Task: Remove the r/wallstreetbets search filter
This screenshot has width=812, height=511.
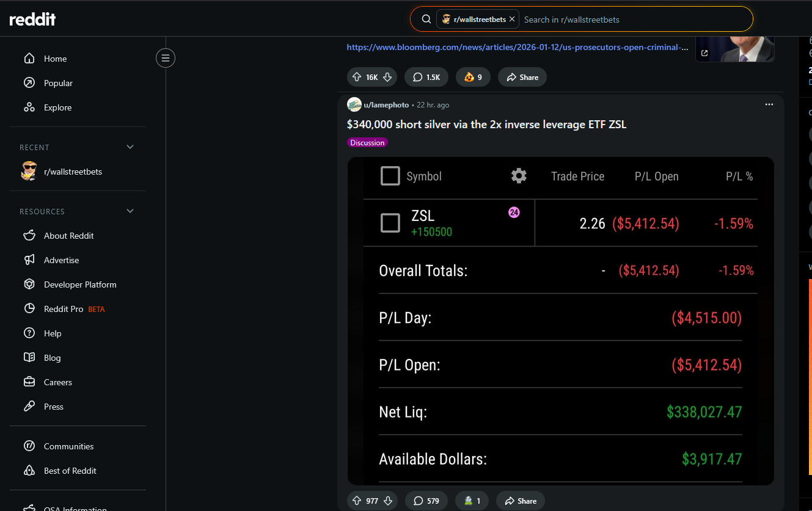Action: [512, 20]
